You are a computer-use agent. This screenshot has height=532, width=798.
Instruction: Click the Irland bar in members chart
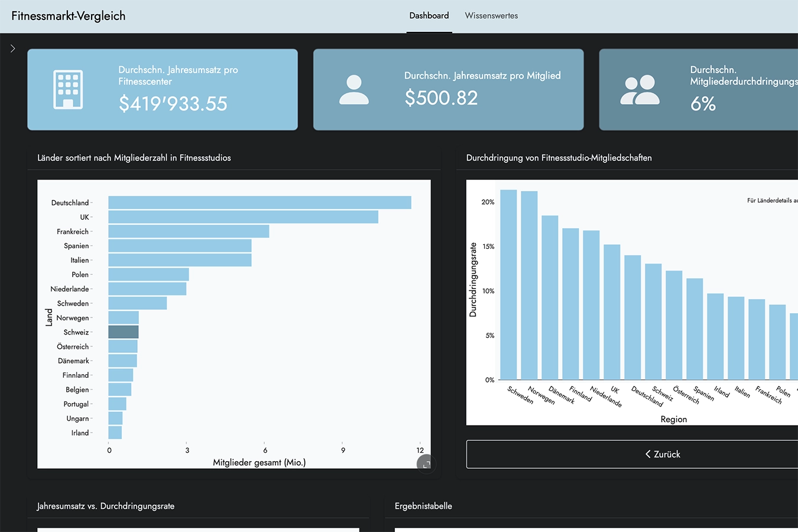[x=115, y=433]
